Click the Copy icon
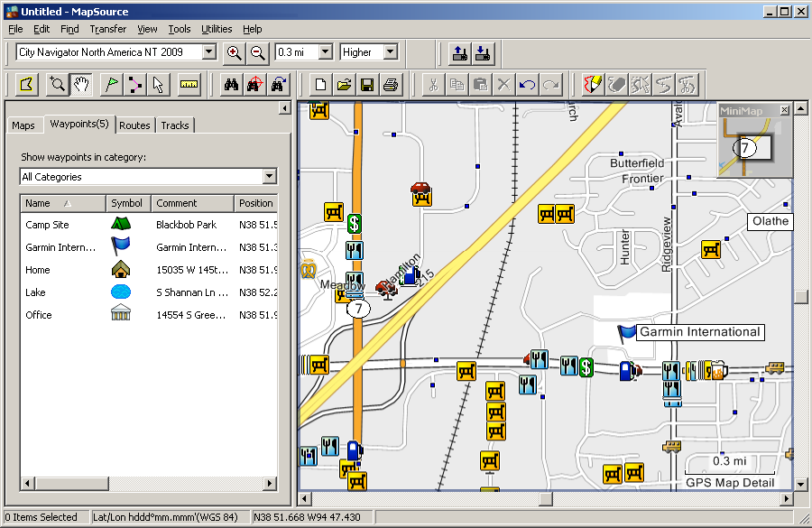This screenshot has width=812, height=528. coord(457,85)
